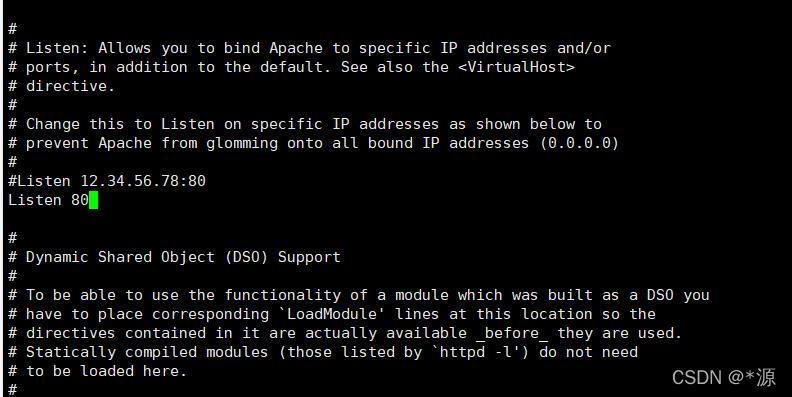Click the 'functionality' word in DSO comment

[282, 295]
